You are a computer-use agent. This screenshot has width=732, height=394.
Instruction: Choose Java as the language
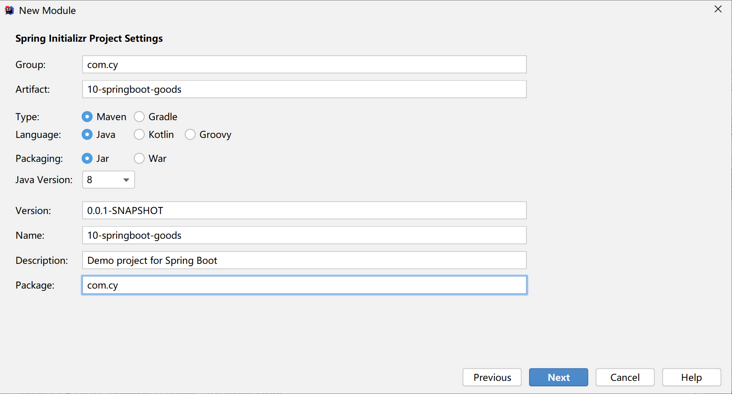pyautogui.click(x=87, y=134)
